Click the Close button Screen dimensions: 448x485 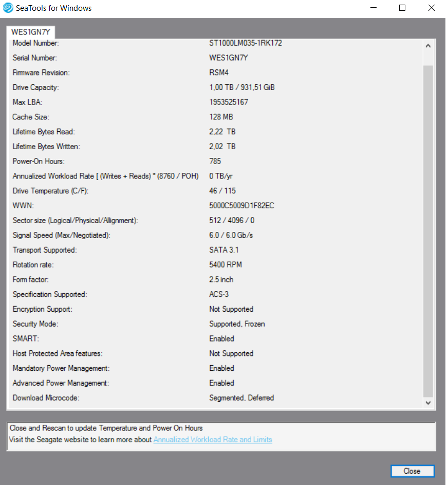pyautogui.click(x=412, y=471)
